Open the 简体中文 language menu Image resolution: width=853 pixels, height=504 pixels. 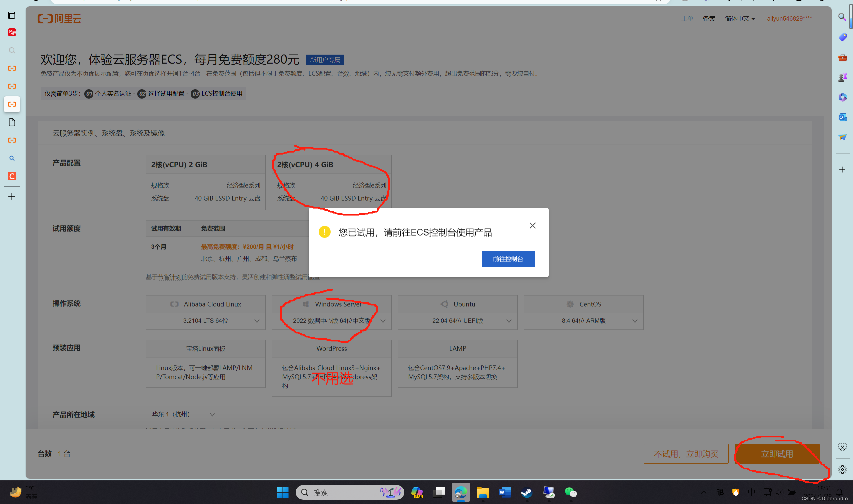(739, 19)
